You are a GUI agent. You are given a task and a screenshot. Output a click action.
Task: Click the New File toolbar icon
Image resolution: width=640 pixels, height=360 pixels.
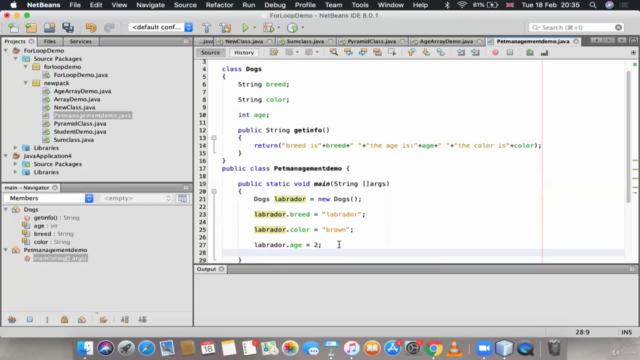click(13, 27)
